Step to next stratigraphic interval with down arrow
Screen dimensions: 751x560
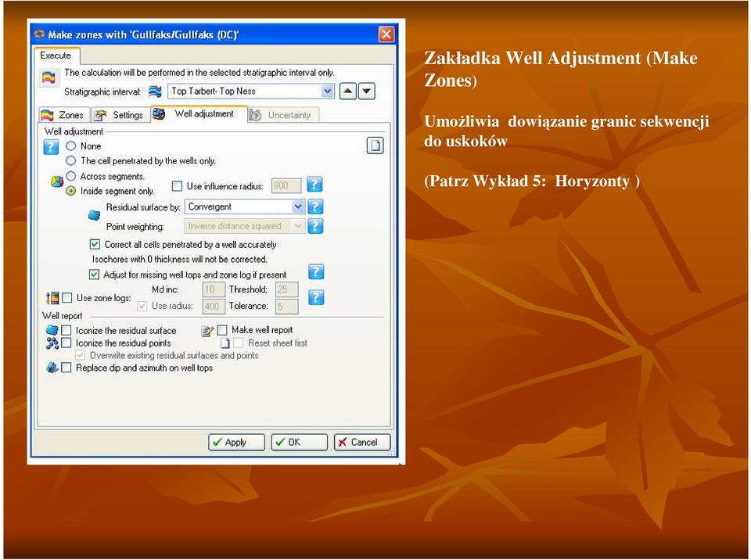pyautogui.click(x=367, y=91)
